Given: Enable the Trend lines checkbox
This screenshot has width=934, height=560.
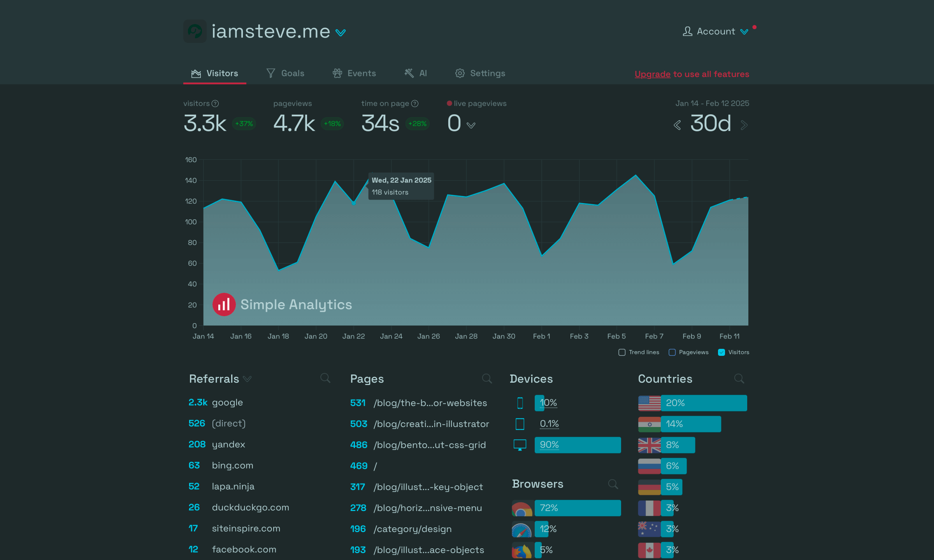Looking at the screenshot, I should pyautogui.click(x=622, y=352).
